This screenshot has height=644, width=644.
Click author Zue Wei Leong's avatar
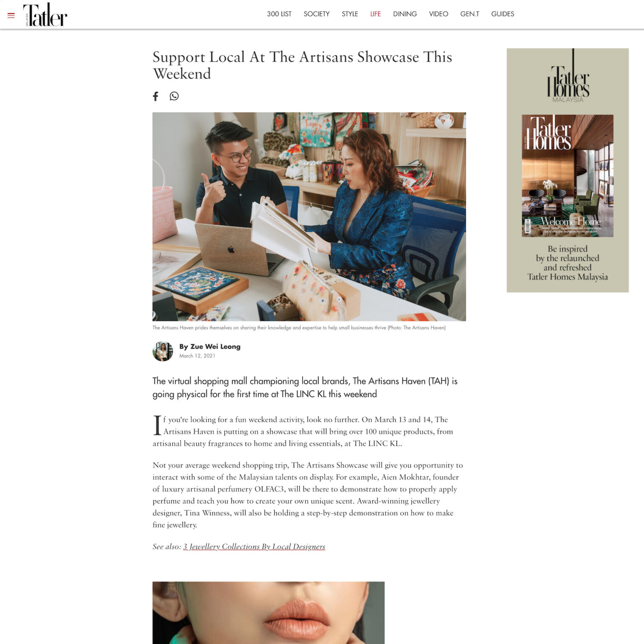163,351
